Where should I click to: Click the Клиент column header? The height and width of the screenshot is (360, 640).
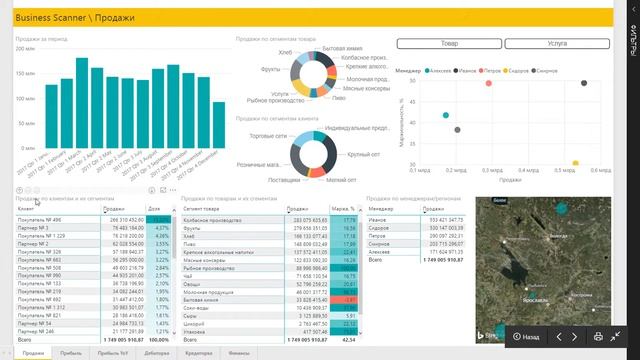(x=26, y=209)
